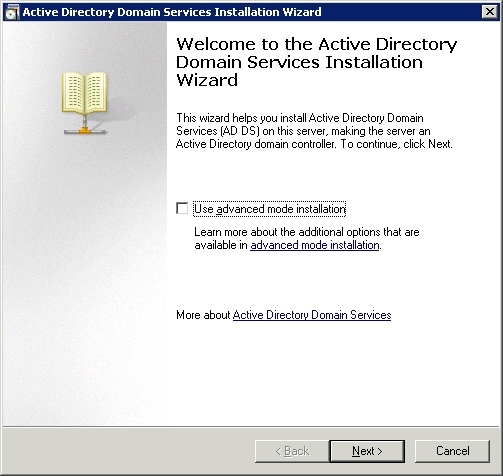The height and width of the screenshot is (476, 503).
Task: Click the 'Learn more about the additional options' text
Action: pos(307,239)
